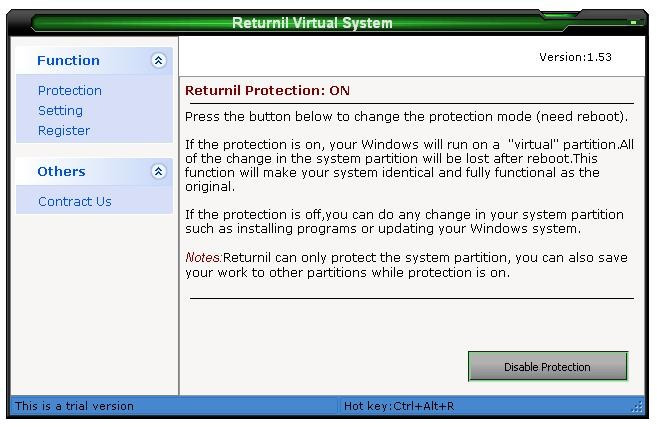Click the Disable Protection button
The image size is (657, 427).
548,367
